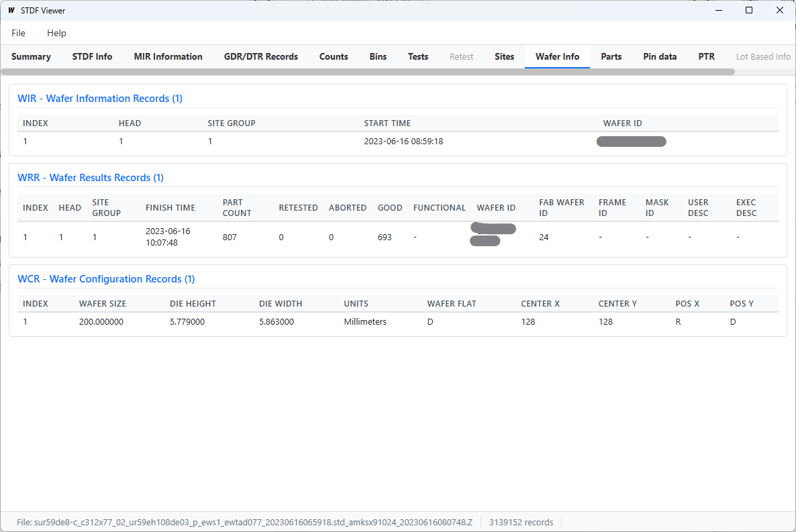Click the WIR - Wafer Information Records heading

100,99
